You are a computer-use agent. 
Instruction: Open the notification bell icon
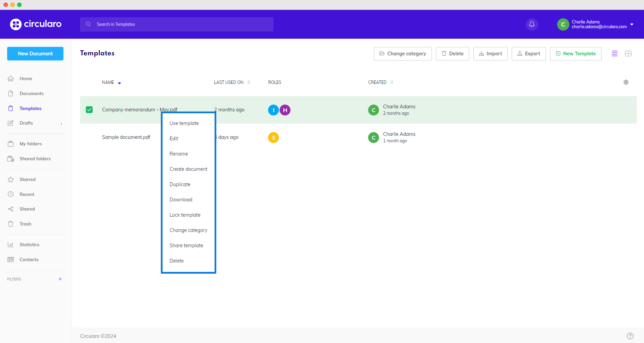532,24
